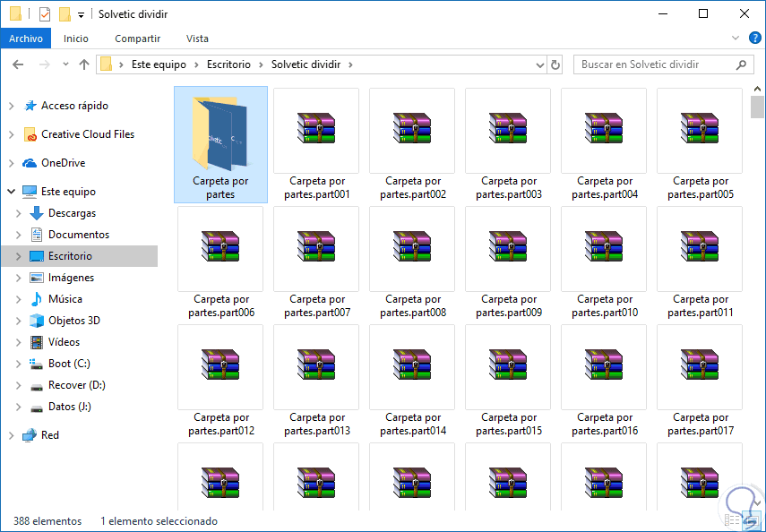766x532 pixels.
Task: Switch to the Compartir ribbon tab
Action: pyautogui.click(x=137, y=39)
